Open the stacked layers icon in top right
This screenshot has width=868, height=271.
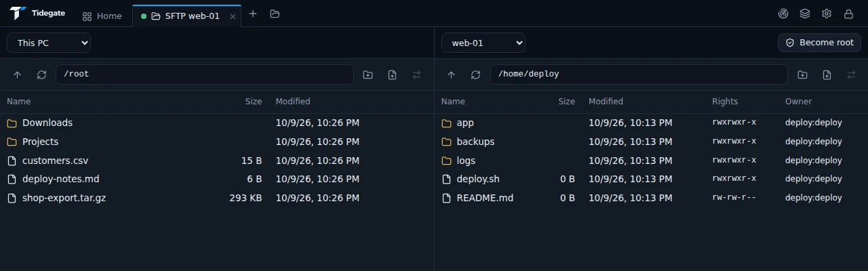tap(805, 14)
